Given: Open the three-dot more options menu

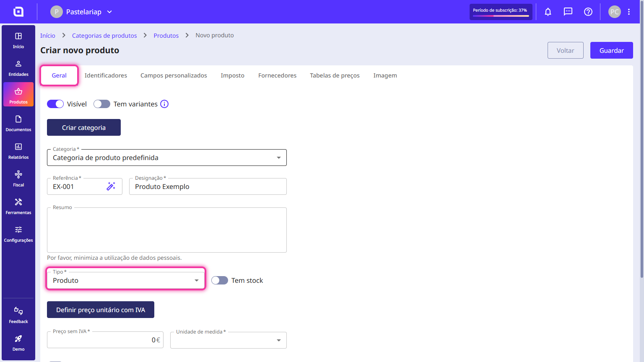Looking at the screenshot, I should (629, 12).
